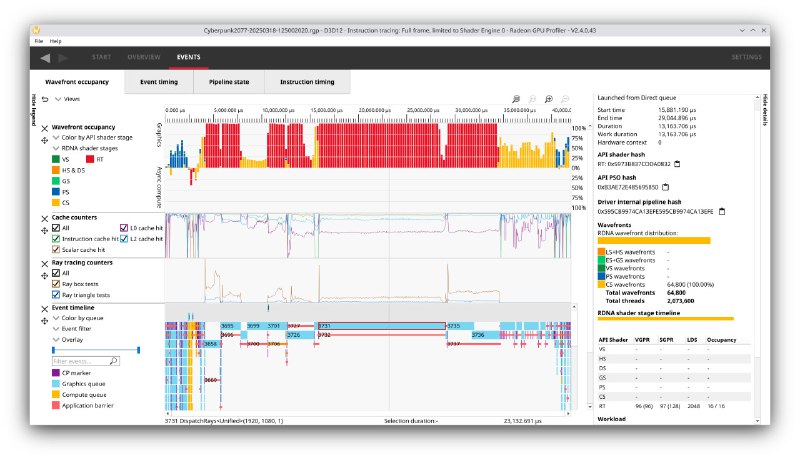Select event 3695 in the event timeline

pos(231,326)
